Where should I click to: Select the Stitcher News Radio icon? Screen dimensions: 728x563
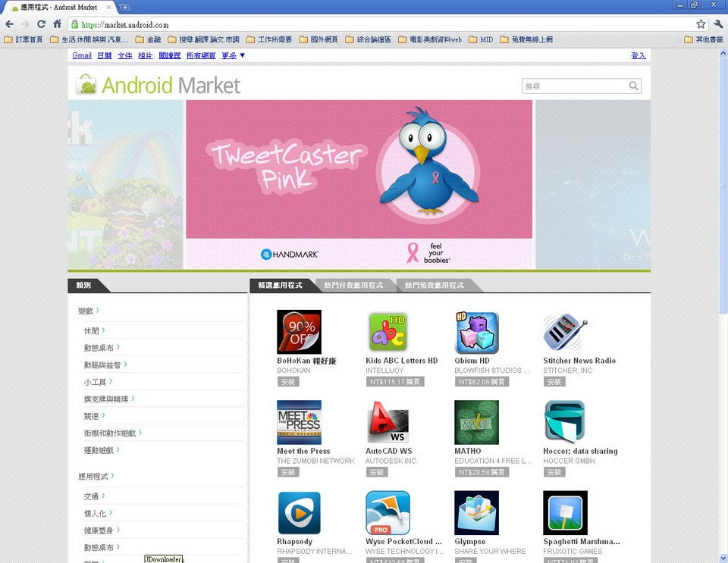point(565,332)
